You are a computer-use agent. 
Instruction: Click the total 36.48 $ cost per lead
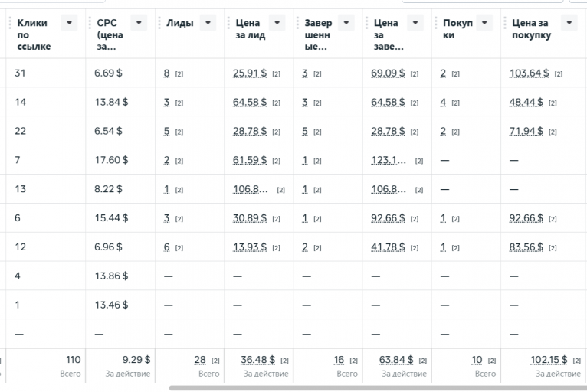click(257, 360)
